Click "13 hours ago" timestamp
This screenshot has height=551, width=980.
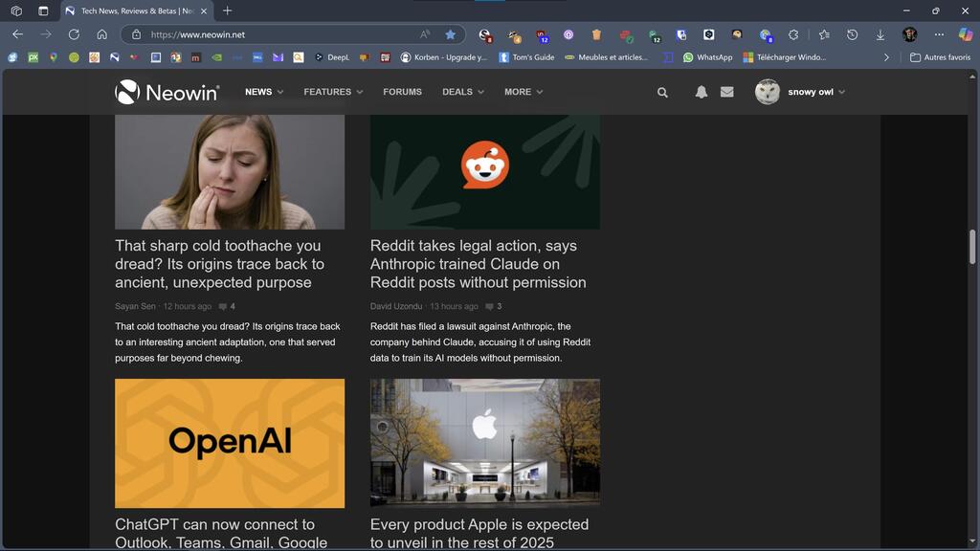(454, 306)
